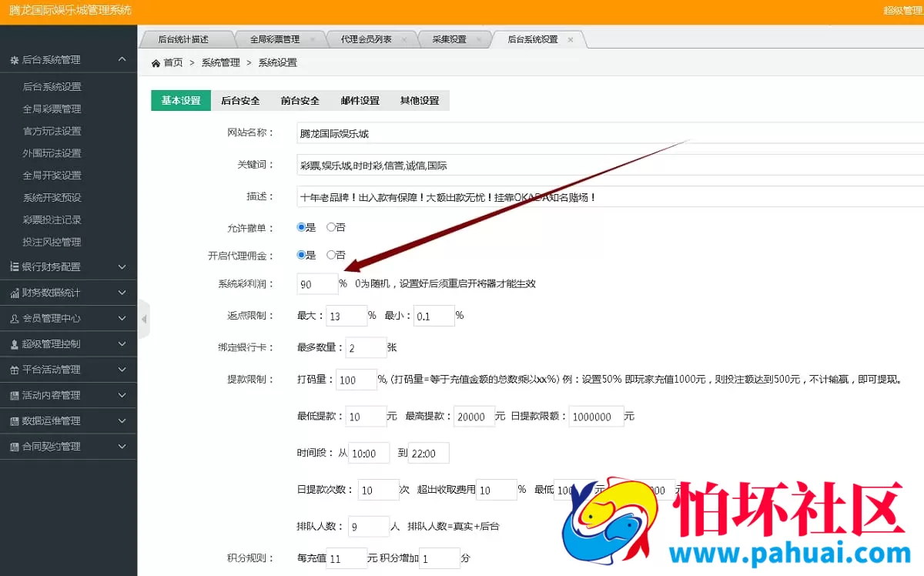Click the person icon for 超级管理控制
Image resolution: width=924 pixels, height=576 pixels.
(14, 343)
